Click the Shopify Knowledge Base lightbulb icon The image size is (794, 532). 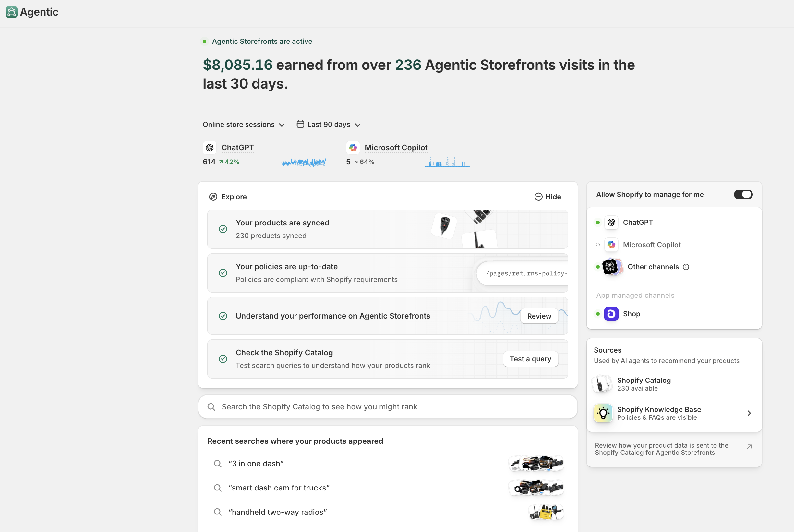[x=603, y=413]
